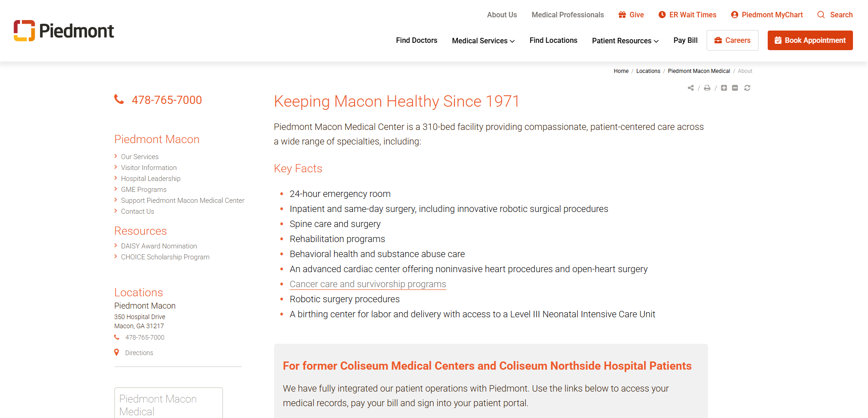Open the ER Wait Times link

click(x=687, y=15)
